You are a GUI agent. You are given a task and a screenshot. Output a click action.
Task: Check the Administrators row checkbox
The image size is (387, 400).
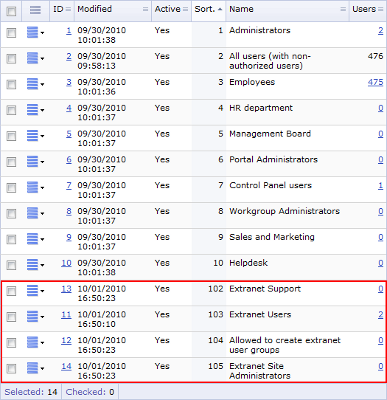point(11,33)
